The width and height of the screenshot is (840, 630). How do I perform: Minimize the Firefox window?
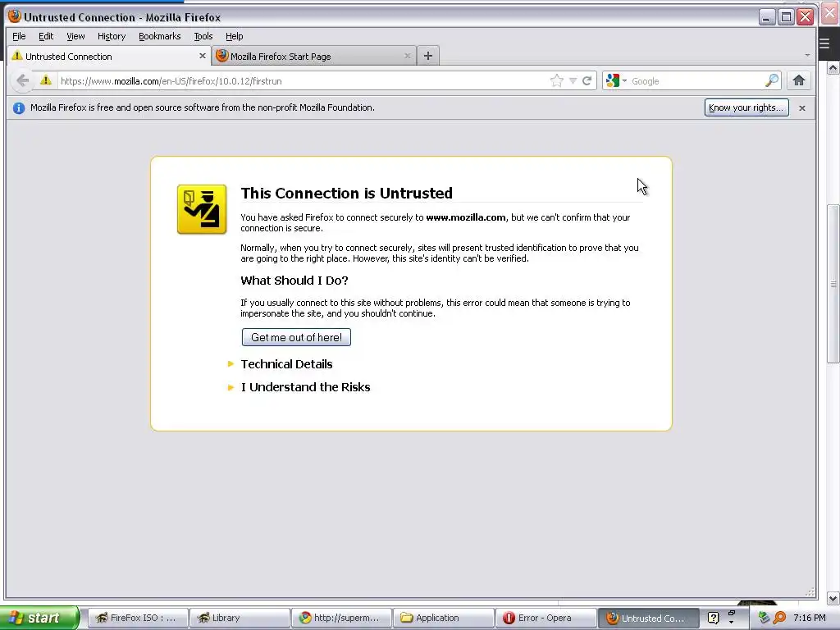[x=767, y=17]
